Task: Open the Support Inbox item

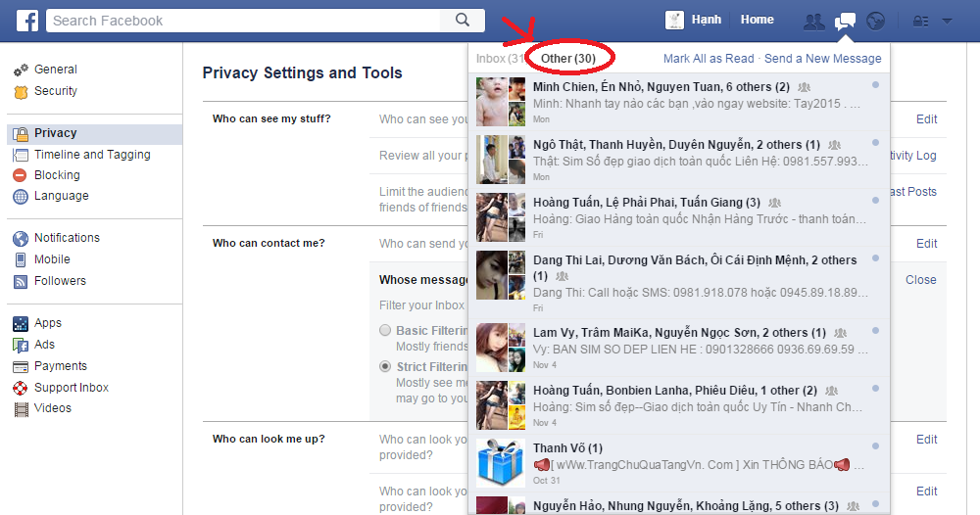Action: (x=72, y=388)
